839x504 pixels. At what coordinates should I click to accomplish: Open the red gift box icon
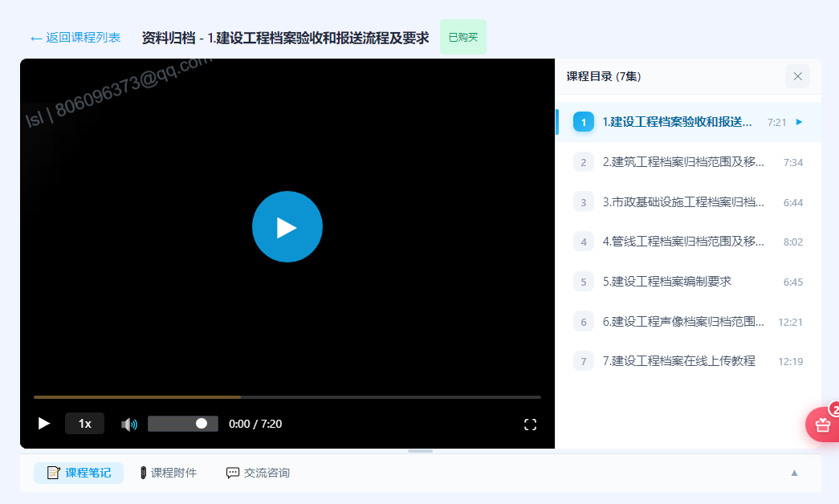point(823,425)
